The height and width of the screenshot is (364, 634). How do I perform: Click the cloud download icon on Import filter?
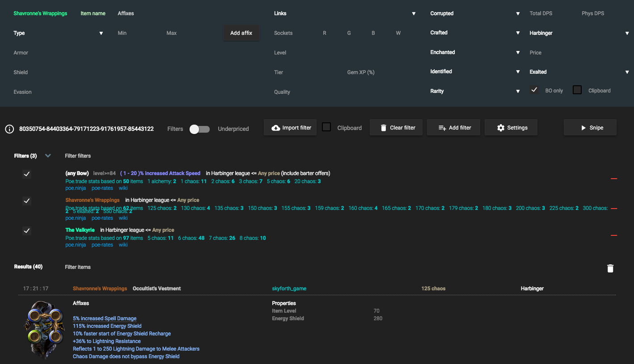(276, 128)
